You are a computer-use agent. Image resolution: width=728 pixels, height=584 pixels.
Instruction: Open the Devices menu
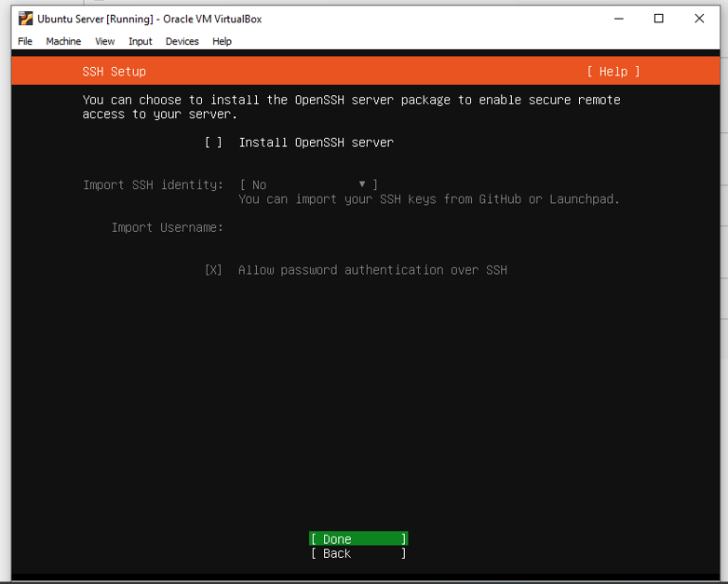click(182, 41)
